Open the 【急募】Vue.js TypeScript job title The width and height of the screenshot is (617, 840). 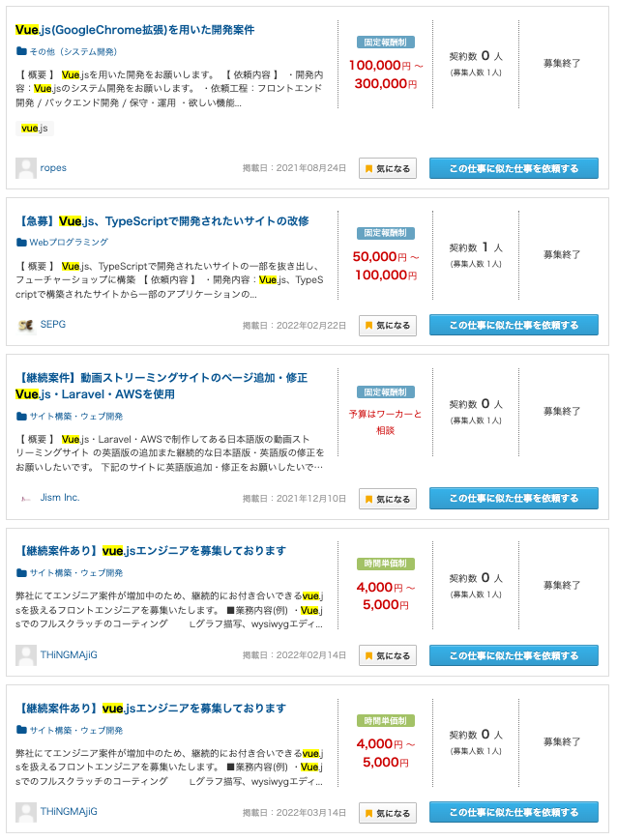click(x=163, y=220)
